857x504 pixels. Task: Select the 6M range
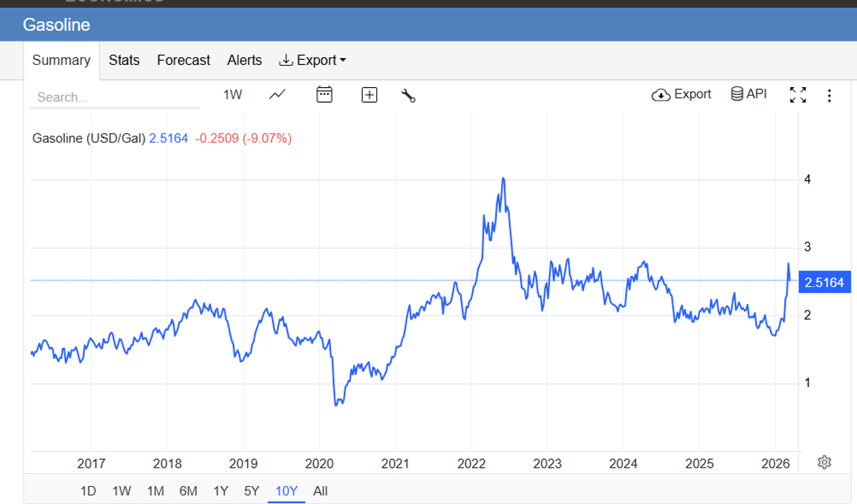(188, 491)
